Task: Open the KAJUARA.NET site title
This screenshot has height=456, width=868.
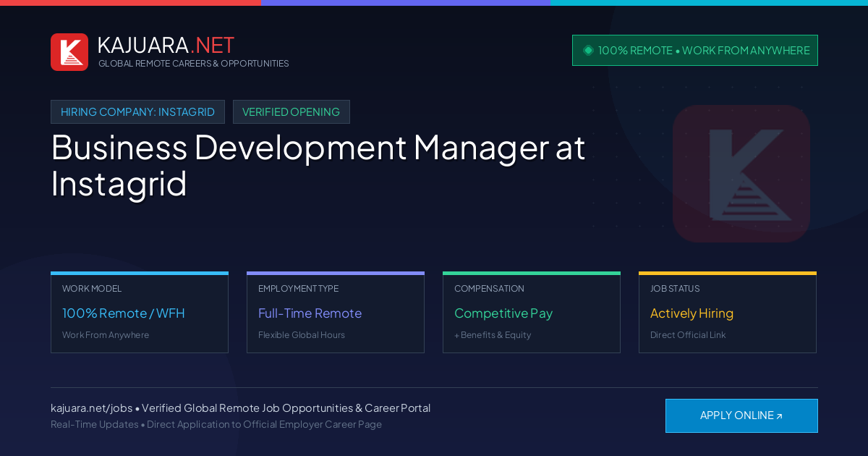Action: [x=166, y=45]
